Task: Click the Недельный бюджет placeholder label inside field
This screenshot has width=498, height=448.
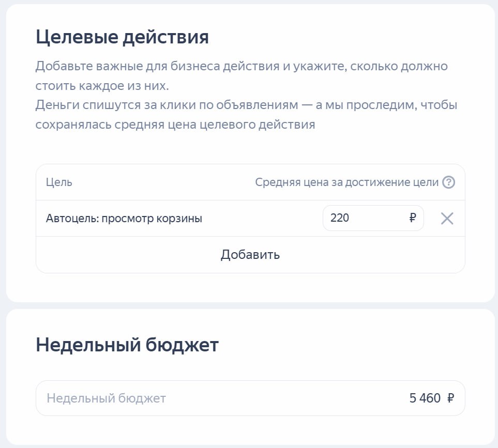Action: click(106, 398)
